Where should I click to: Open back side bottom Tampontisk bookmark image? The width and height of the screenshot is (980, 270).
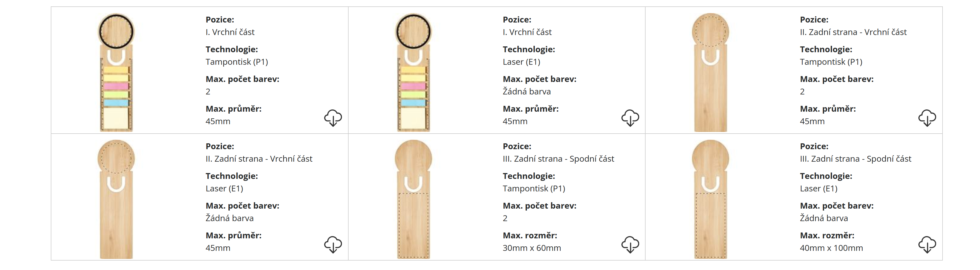(x=413, y=199)
